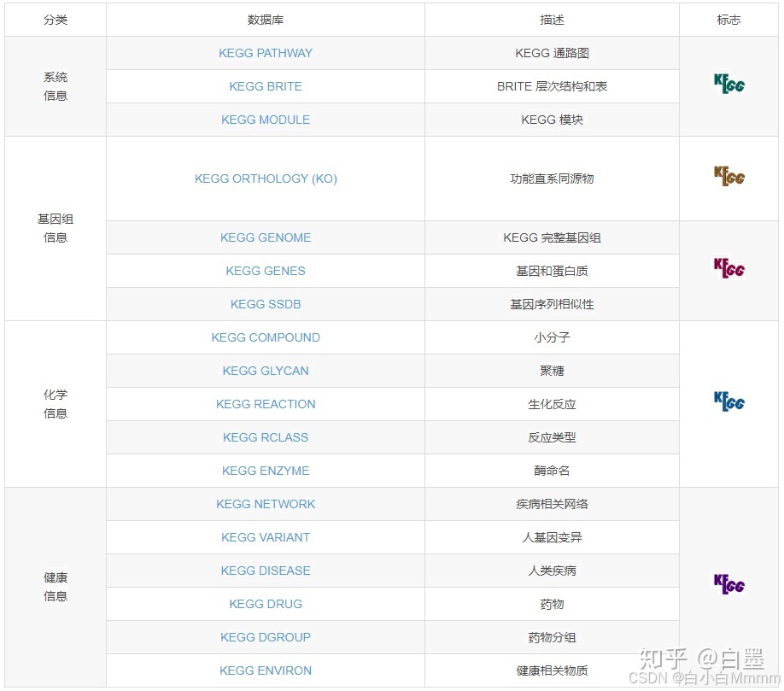Click the blue KEGG logo for 化学信息
The height and width of the screenshot is (691, 784).
coord(729,401)
